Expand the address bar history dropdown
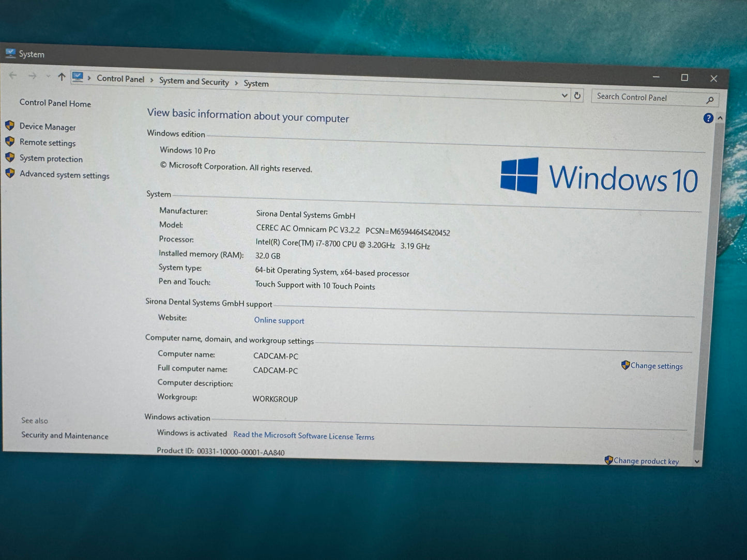The height and width of the screenshot is (560, 747). point(564,95)
